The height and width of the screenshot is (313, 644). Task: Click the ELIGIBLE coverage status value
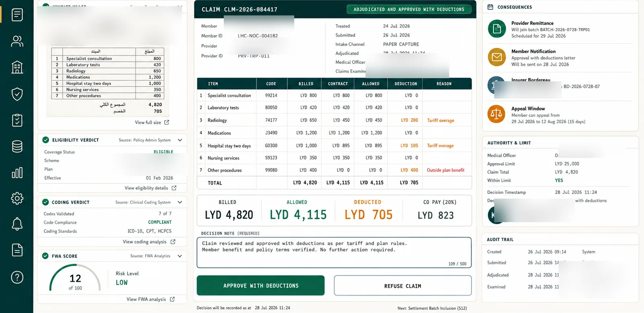[163, 152]
